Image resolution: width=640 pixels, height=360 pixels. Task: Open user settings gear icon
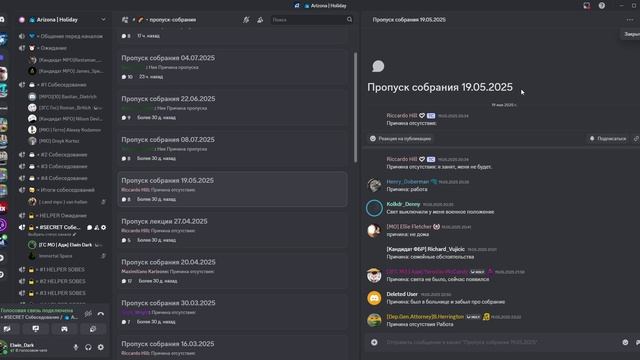(x=101, y=347)
